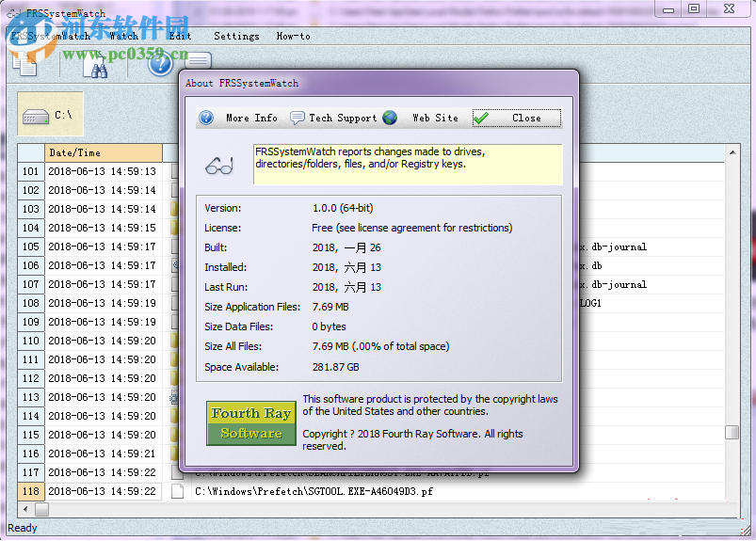Open the How-to menu
This screenshot has height=541, width=756.
tap(293, 36)
